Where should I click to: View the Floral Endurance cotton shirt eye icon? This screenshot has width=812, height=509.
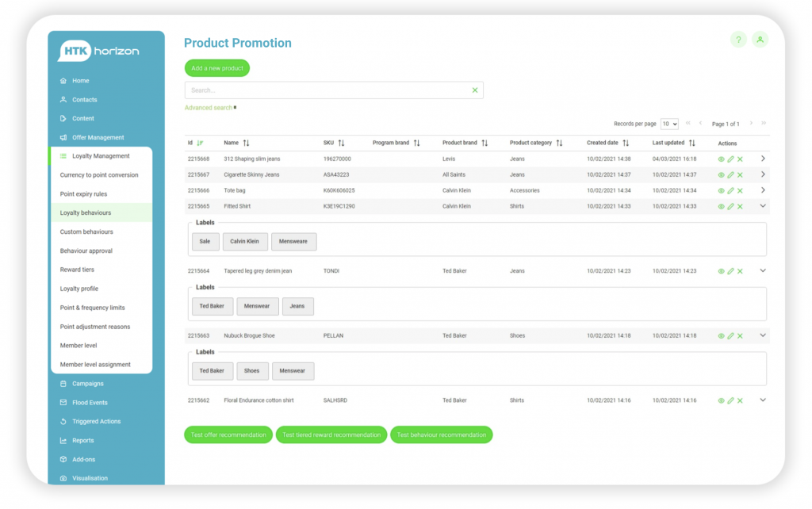tap(721, 401)
